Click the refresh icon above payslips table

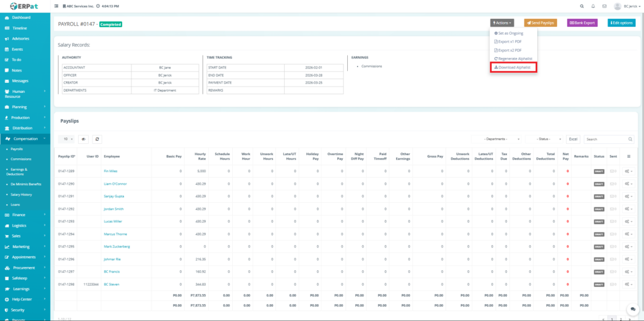point(97,139)
